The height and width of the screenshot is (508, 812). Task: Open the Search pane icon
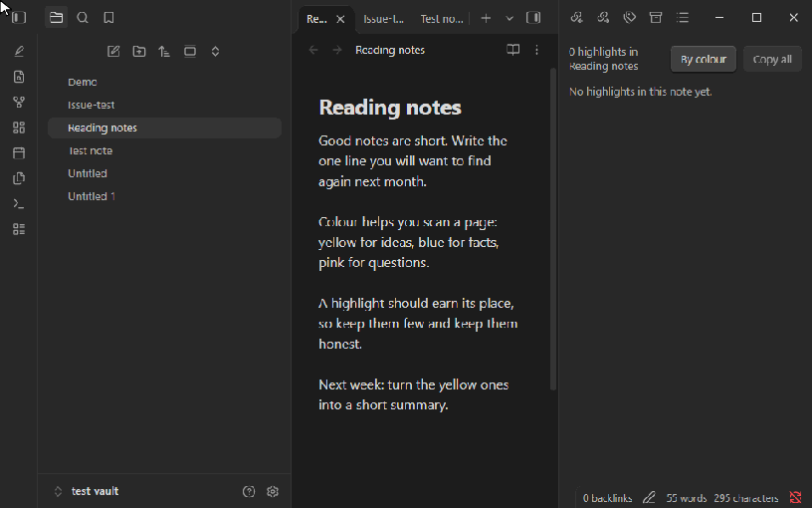83,18
